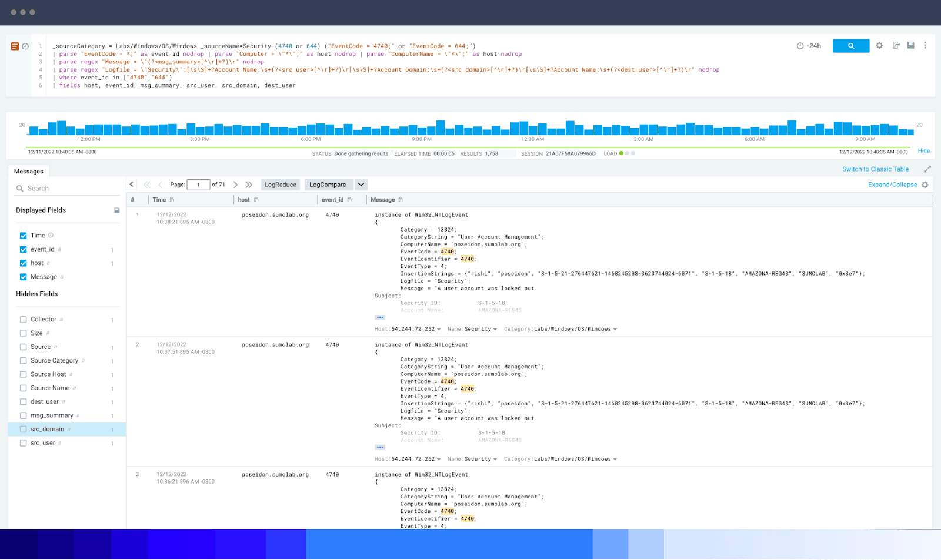Click the table settings gear icon
This screenshot has width=941, height=560.
[x=925, y=185]
